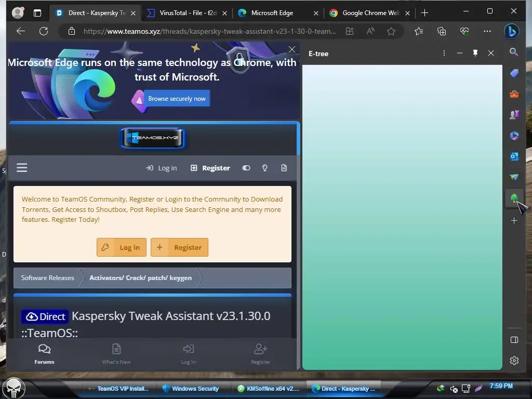Open Collections in the toolbar
The width and height of the screenshot is (532, 399).
tap(442, 31)
